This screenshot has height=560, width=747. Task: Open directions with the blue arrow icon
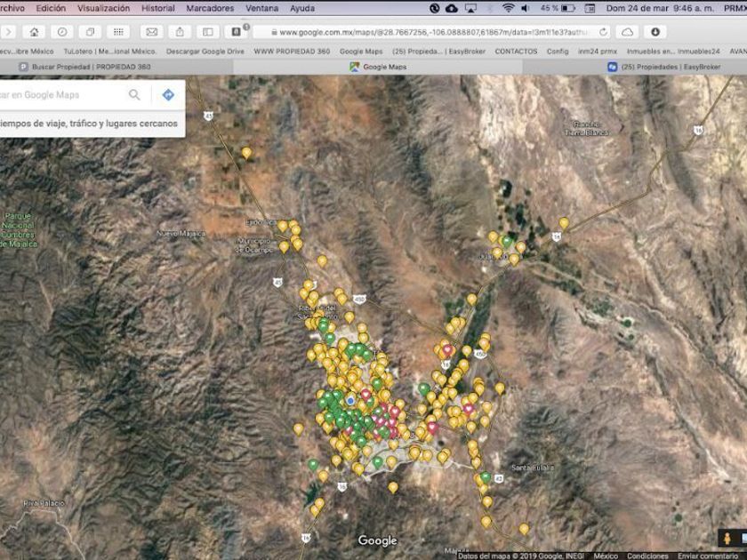(x=167, y=95)
